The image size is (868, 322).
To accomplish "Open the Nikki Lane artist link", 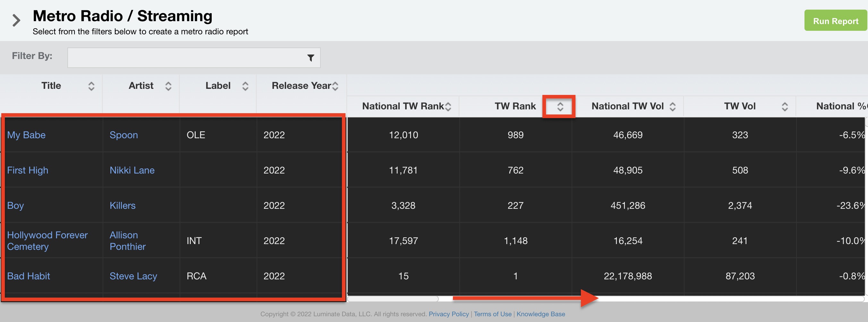I will pyautogui.click(x=132, y=170).
